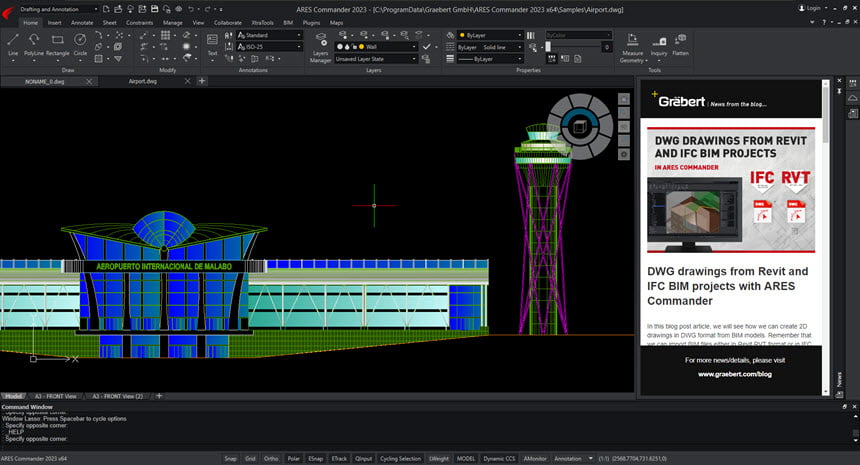Open the Standard text style dropdown
Viewport: 860px width, 465px height.
coord(269,35)
